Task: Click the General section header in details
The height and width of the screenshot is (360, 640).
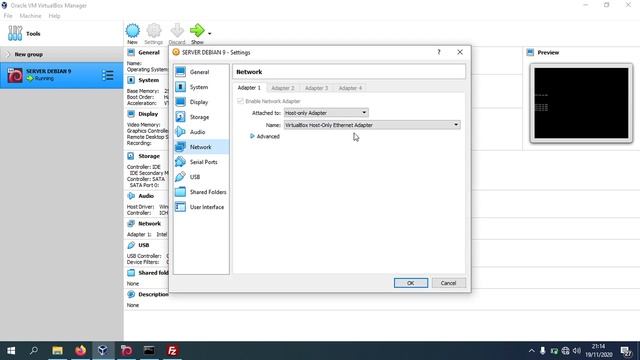Action: point(149,53)
